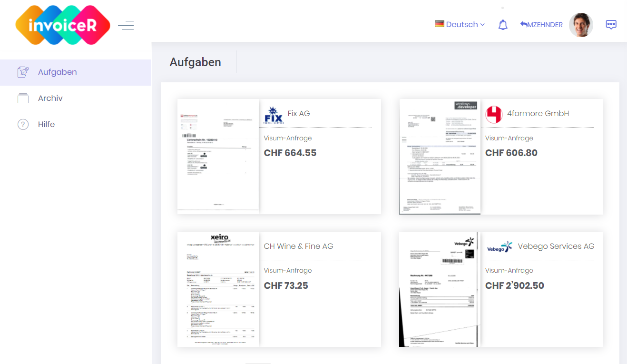Click the MZEHNDER account link
Image resolution: width=627 pixels, height=364 pixels.
click(x=544, y=24)
